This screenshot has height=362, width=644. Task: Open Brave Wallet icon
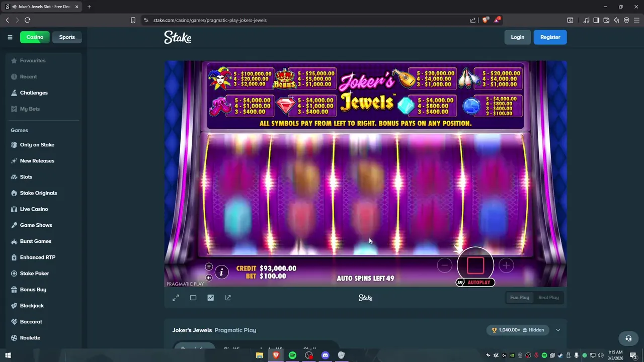(x=606, y=20)
